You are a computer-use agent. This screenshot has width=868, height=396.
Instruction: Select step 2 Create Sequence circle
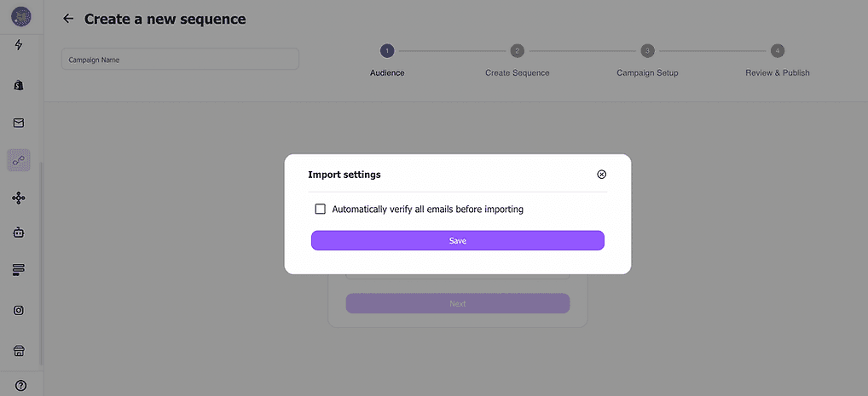tap(517, 51)
